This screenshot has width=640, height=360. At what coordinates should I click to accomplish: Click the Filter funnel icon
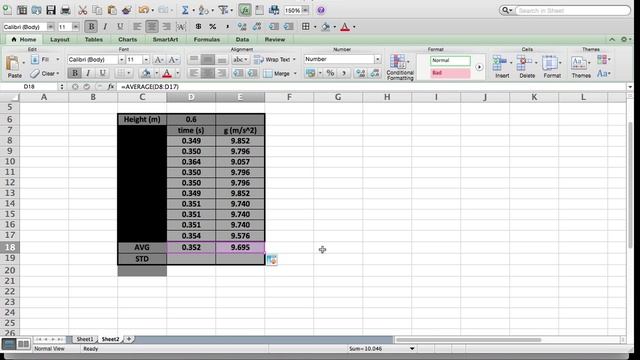point(223,10)
